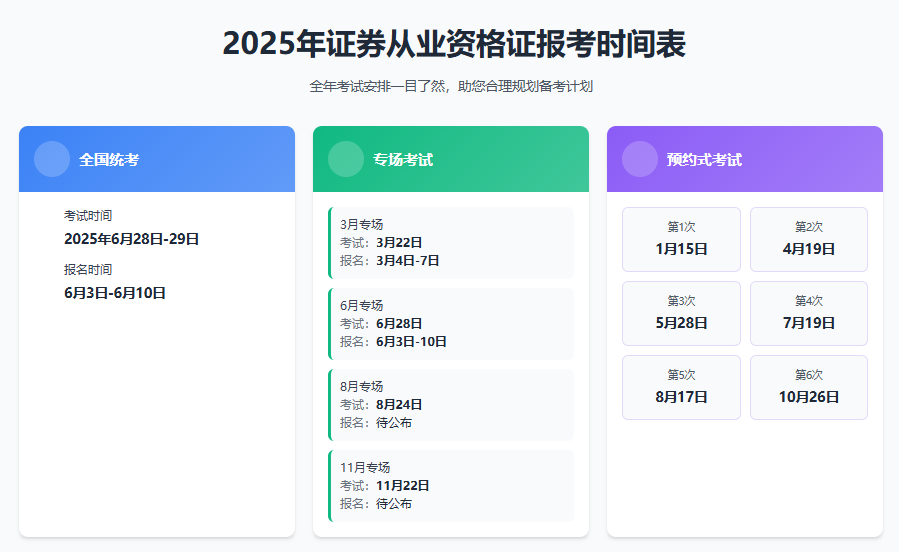This screenshot has width=899, height=552.
Task: Click the 第4次 label
Action: tap(808, 301)
